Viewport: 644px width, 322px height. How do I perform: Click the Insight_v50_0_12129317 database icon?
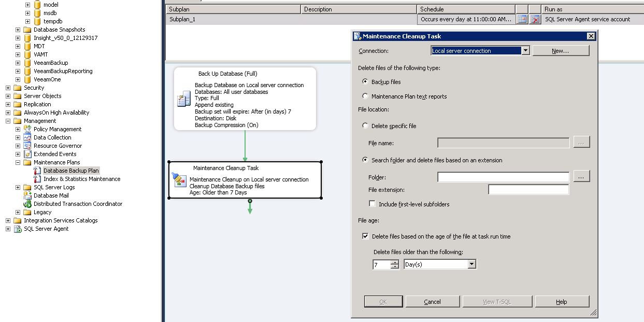(x=27, y=38)
